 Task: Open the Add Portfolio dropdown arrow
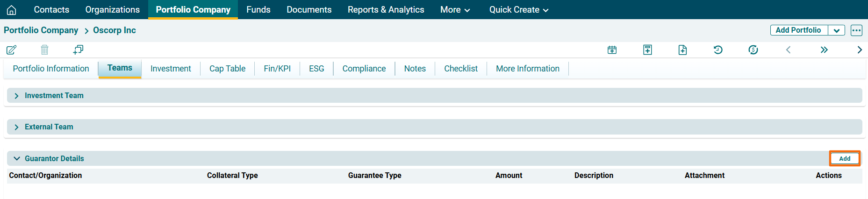[x=836, y=30]
